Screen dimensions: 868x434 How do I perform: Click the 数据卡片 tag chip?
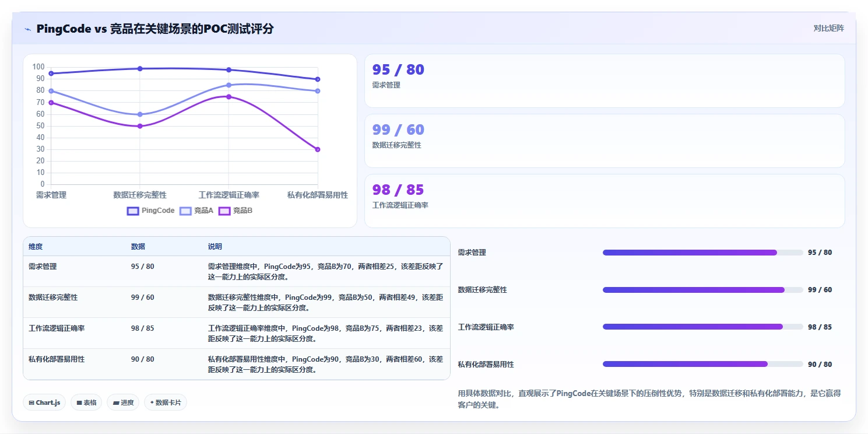pyautogui.click(x=166, y=402)
